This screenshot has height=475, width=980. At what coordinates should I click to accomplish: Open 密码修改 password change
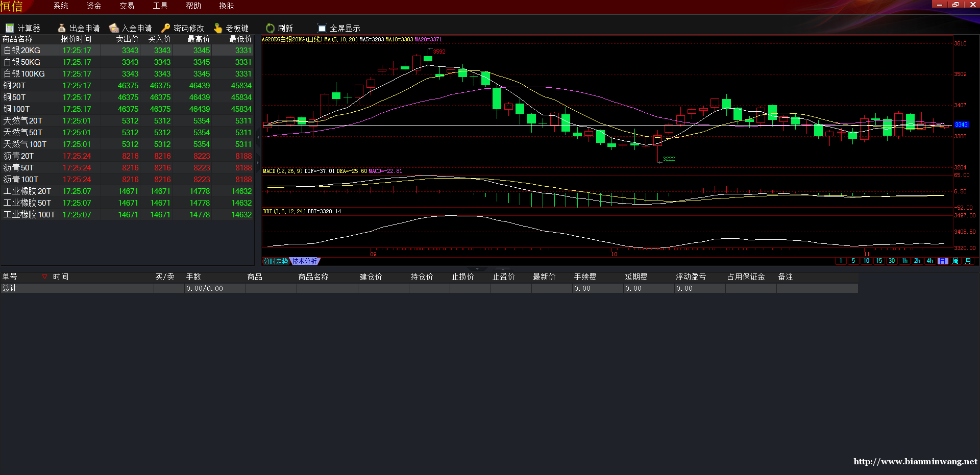[x=182, y=28]
